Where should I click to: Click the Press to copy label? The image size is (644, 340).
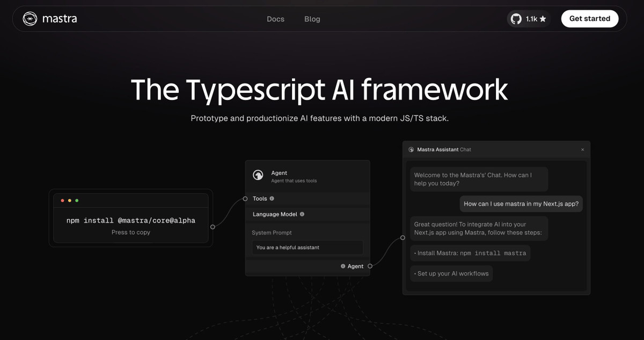(x=131, y=233)
